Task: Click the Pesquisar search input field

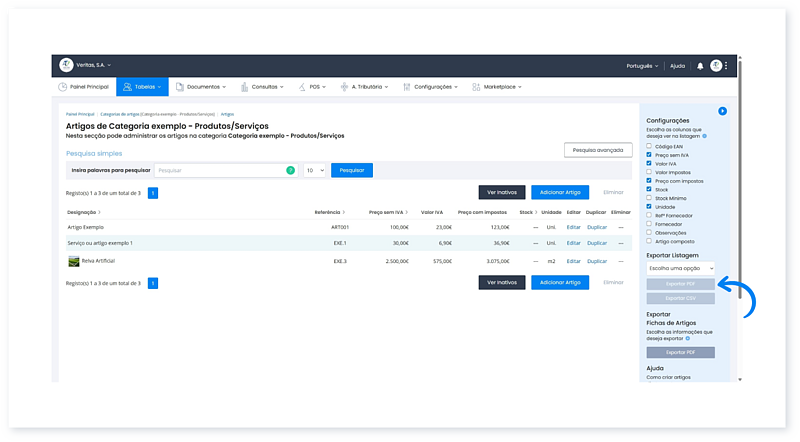Action: pos(220,171)
